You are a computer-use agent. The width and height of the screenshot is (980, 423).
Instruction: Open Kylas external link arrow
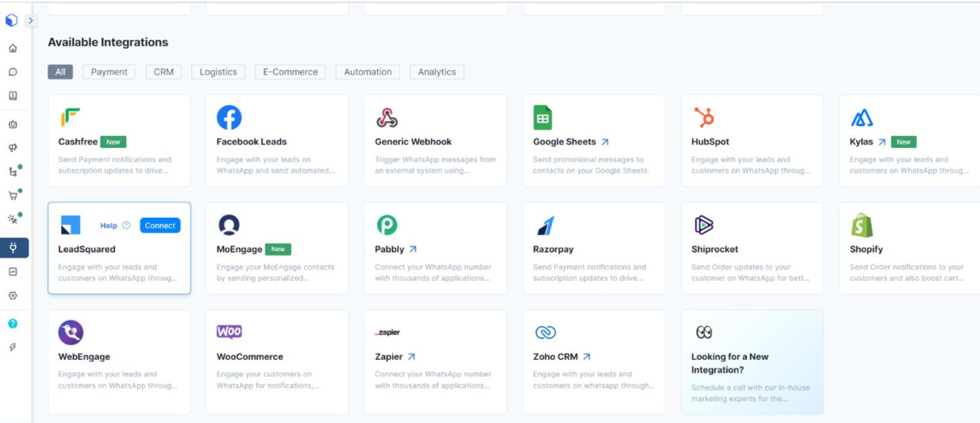click(882, 142)
